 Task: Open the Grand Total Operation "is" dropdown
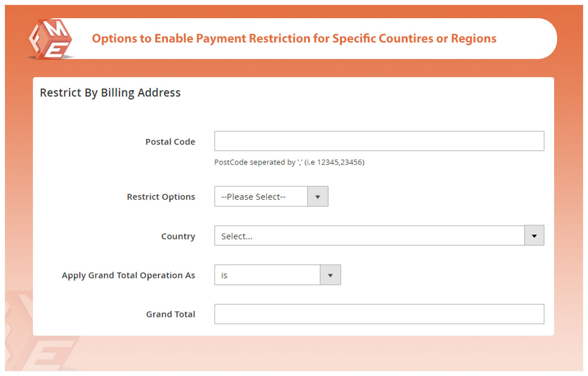click(x=267, y=275)
